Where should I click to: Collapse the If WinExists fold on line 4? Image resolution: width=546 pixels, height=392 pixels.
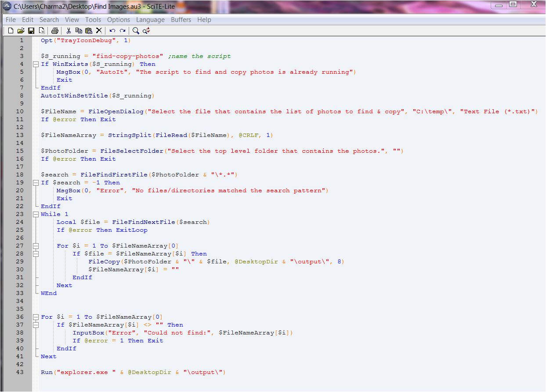coord(36,64)
